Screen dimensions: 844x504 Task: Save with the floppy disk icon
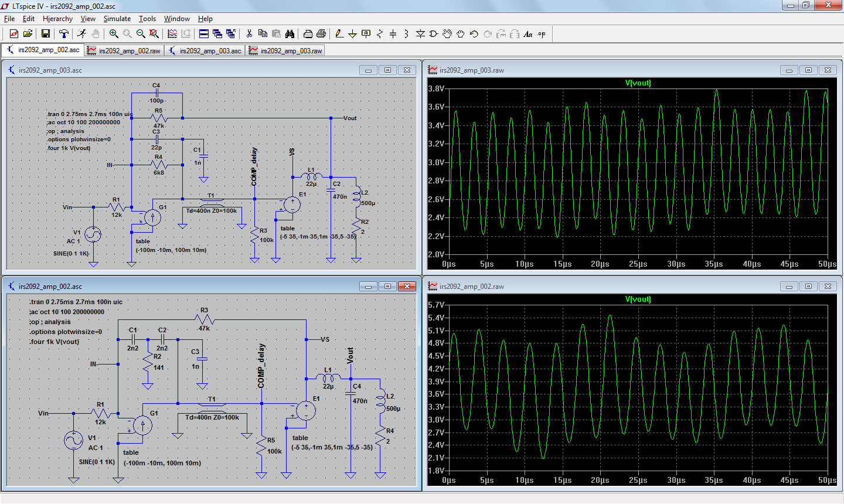[45, 34]
